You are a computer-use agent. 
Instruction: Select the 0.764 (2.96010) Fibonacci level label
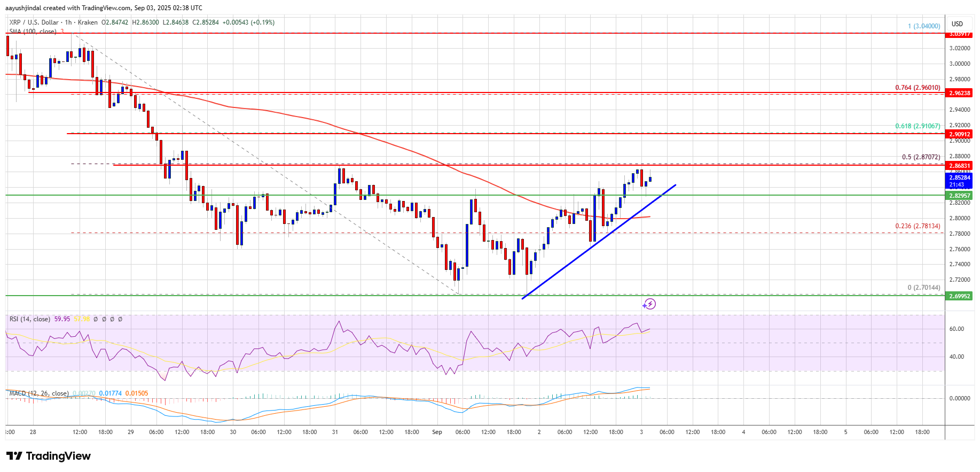pos(918,88)
